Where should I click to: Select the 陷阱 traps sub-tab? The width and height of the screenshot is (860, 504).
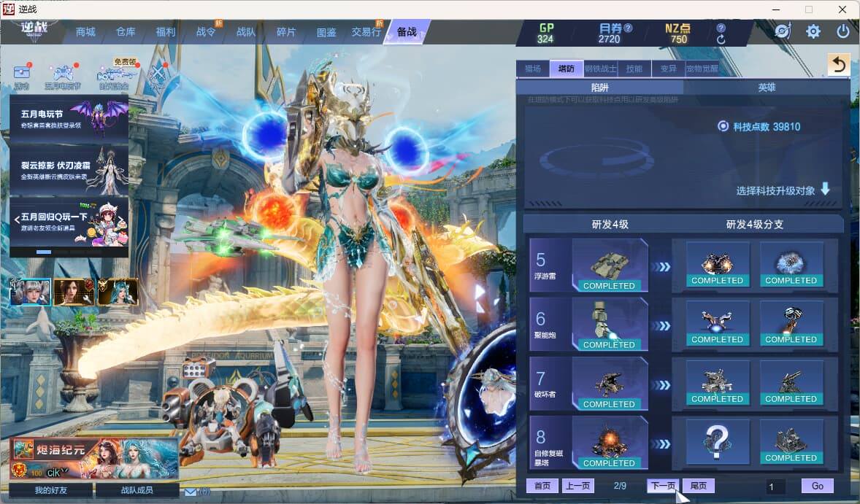pyautogui.click(x=599, y=87)
